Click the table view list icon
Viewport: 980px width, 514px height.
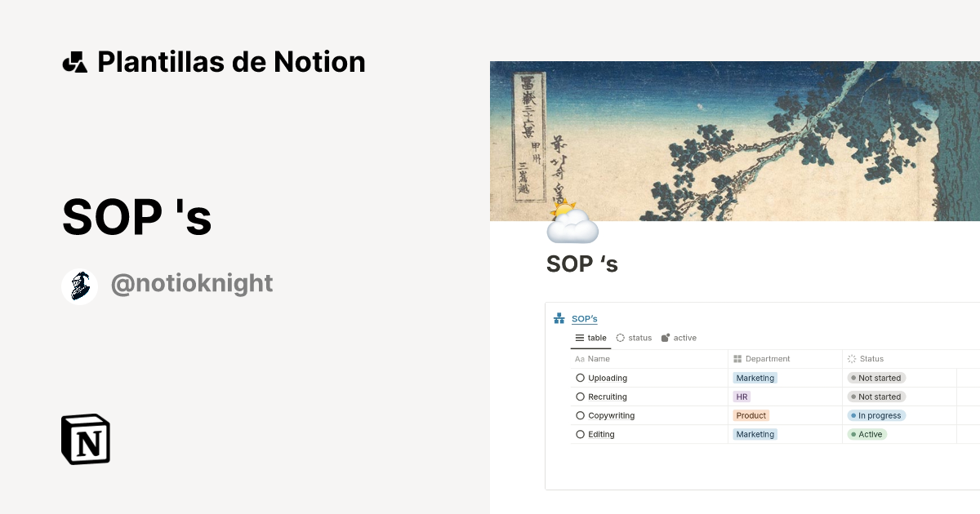coord(578,337)
